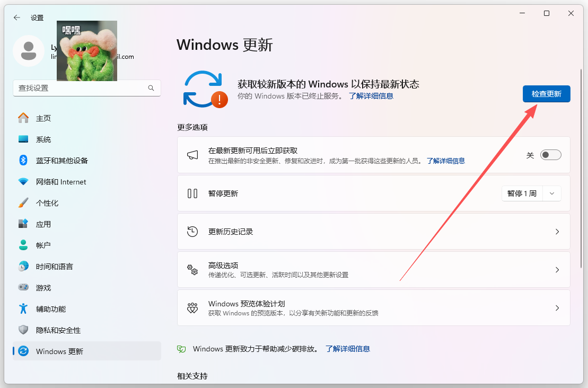Go to 网络和 Internet settings
The width and height of the screenshot is (588, 388).
(87, 182)
